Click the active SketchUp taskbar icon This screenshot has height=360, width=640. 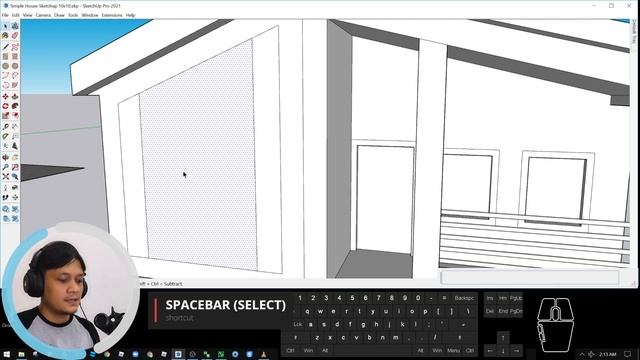(178, 354)
